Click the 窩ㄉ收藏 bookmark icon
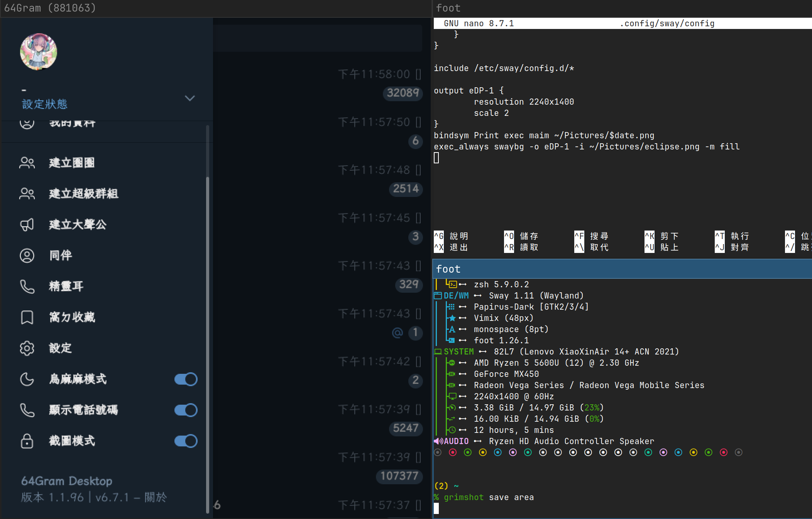 [27, 317]
